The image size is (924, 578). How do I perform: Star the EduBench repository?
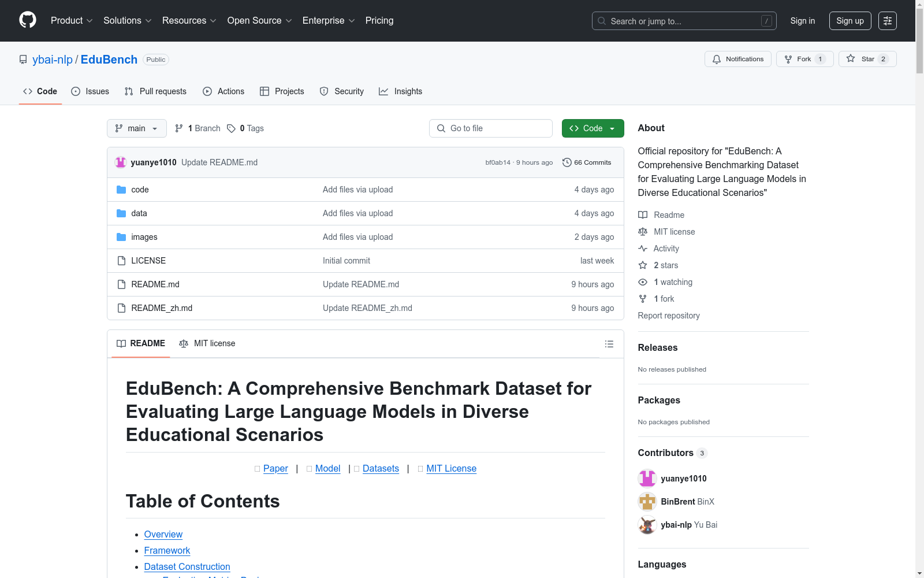click(867, 59)
